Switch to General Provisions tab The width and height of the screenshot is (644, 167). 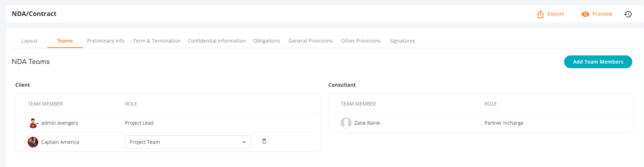click(x=311, y=41)
